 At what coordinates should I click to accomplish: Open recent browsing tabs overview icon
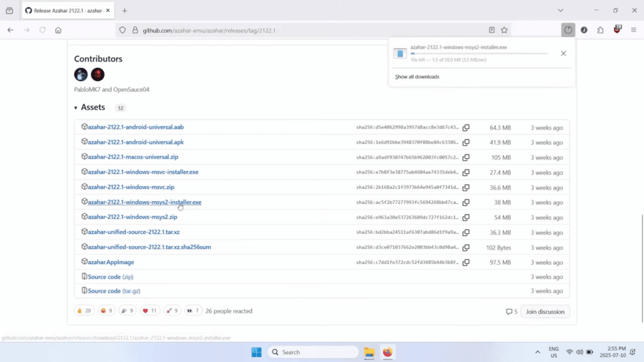(x=9, y=11)
